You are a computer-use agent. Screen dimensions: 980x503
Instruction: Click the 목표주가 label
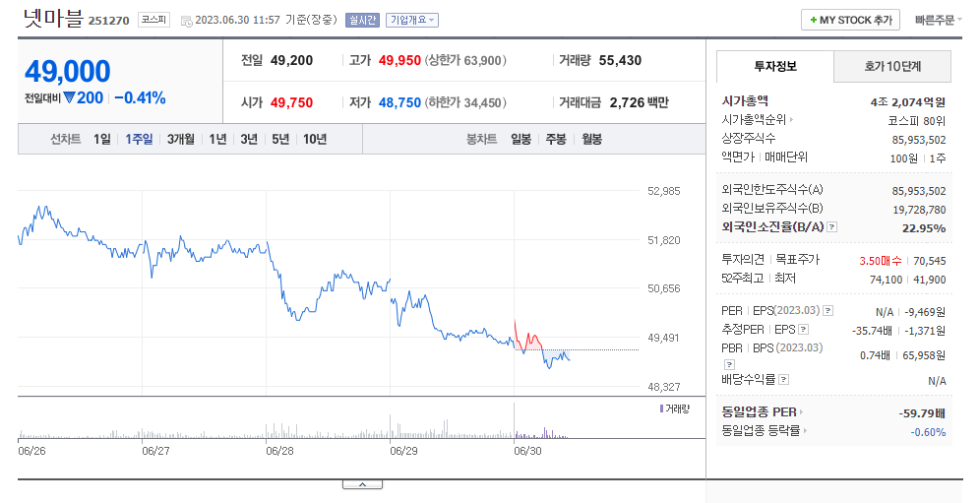click(x=798, y=259)
